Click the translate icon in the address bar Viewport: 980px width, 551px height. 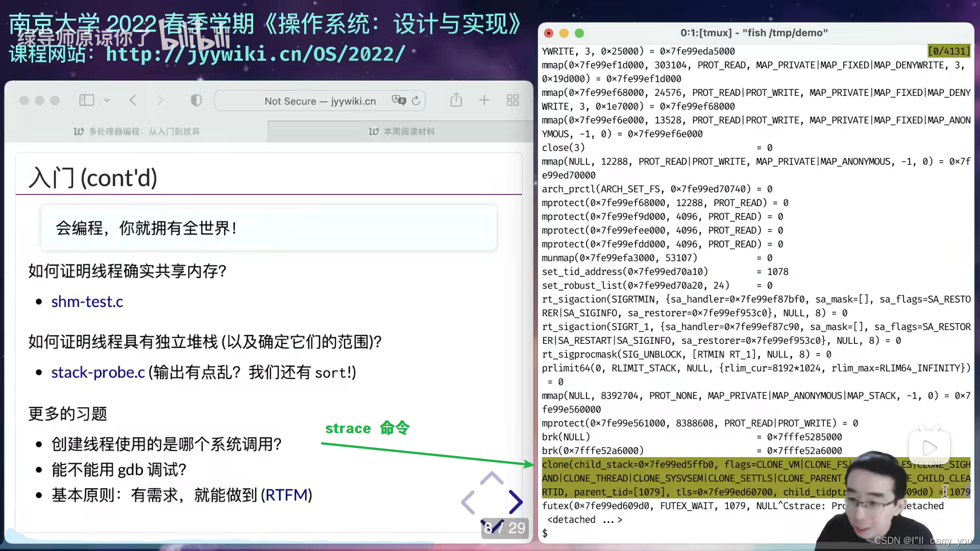coord(399,101)
